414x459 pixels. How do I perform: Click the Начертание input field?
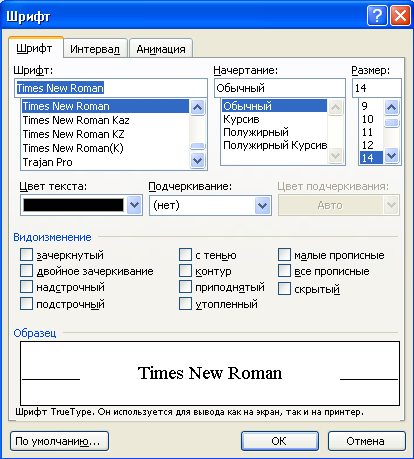279,88
